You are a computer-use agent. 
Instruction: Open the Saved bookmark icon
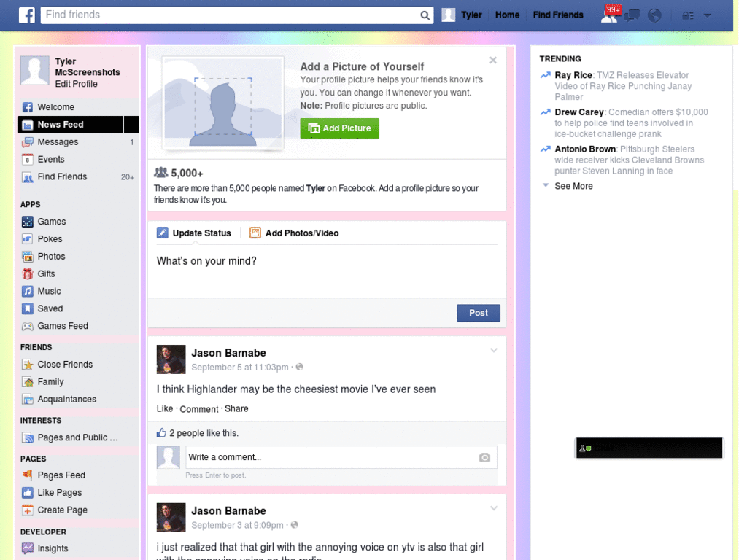point(28,308)
